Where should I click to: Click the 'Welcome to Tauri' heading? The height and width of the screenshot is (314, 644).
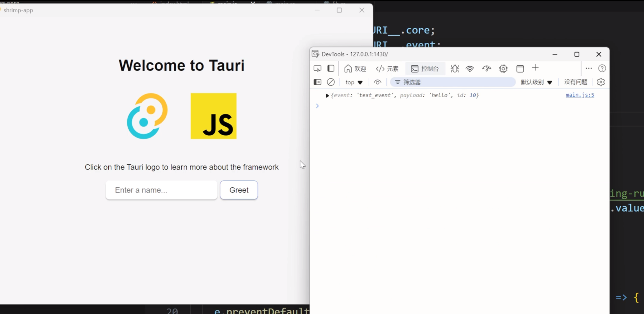(182, 65)
